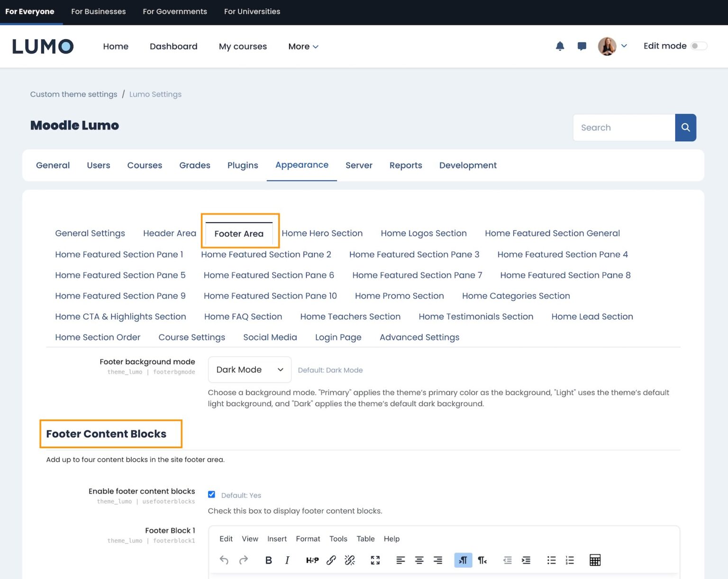Apply center alignment in the editor
This screenshot has height=579, width=728.
coord(419,560)
